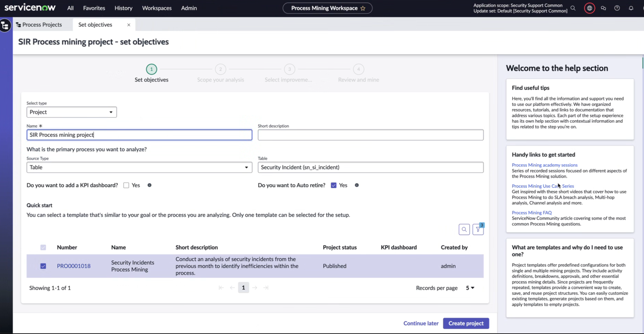Screen dimensions: 644x334
Task: Go to the first page of templates
Action: [221, 288]
